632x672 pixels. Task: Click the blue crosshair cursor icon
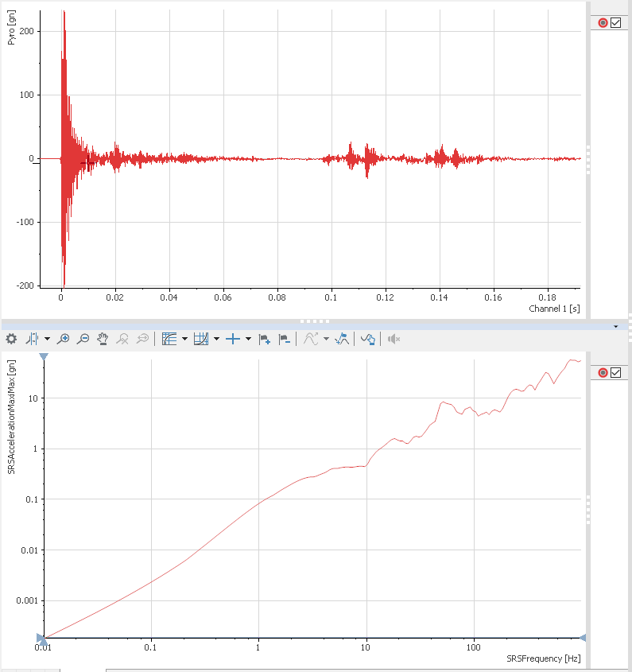(233, 339)
